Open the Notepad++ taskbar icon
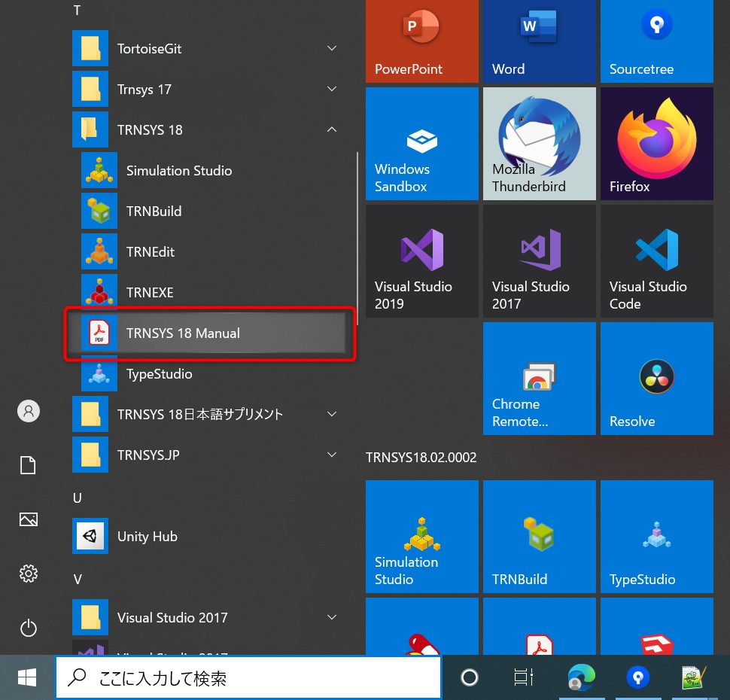 (694, 677)
